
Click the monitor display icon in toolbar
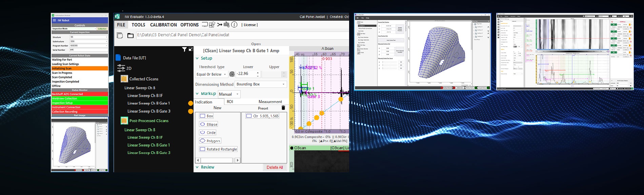pyautogui.click(x=205, y=25)
